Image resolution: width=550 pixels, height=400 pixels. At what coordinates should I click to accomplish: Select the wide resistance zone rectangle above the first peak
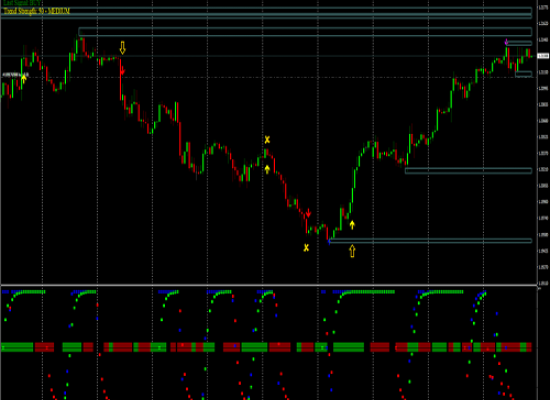tap(305, 32)
